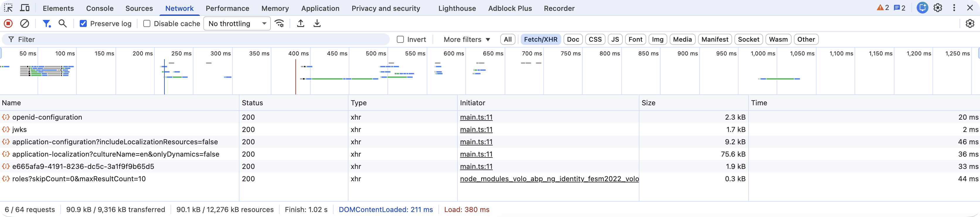Expand the More filters menu
The height and width of the screenshot is (217, 980).
467,40
